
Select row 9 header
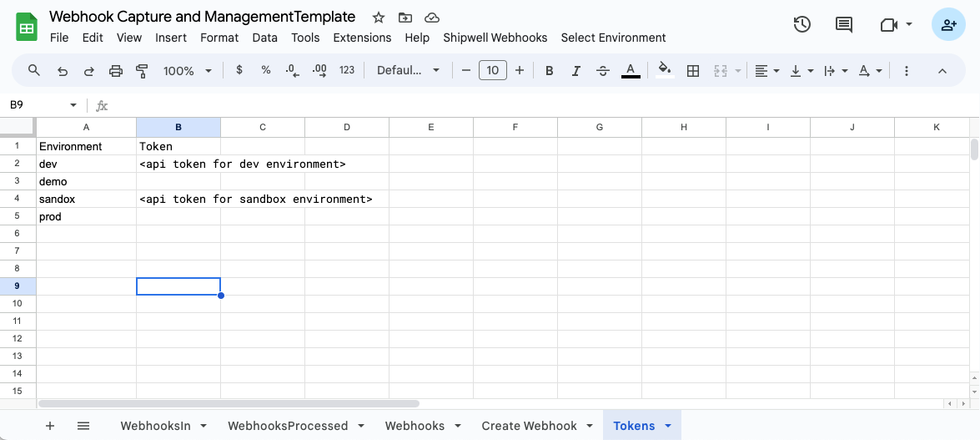17,286
